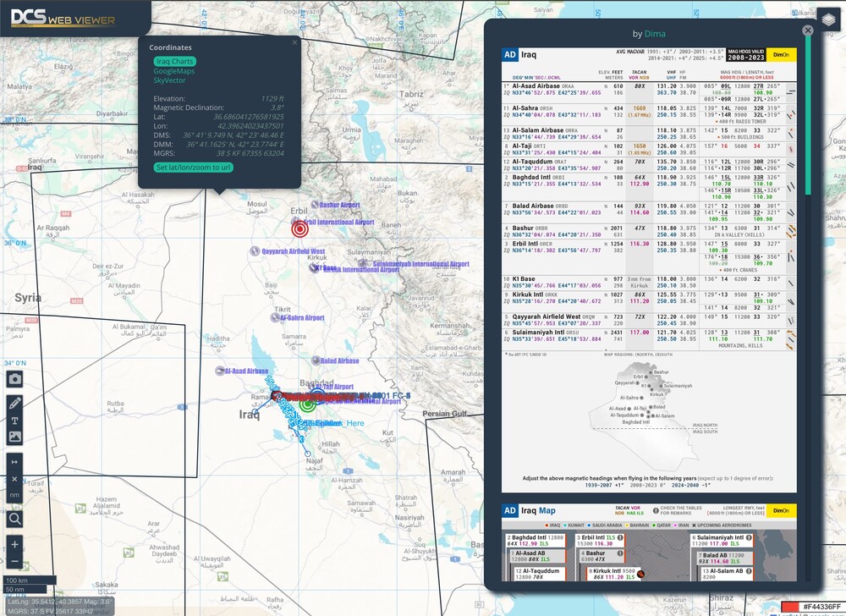The width and height of the screenshot is (846, 616).
Task: Click the K1 Base chart row
Action: pyautogui.click(x=649, y=282)
